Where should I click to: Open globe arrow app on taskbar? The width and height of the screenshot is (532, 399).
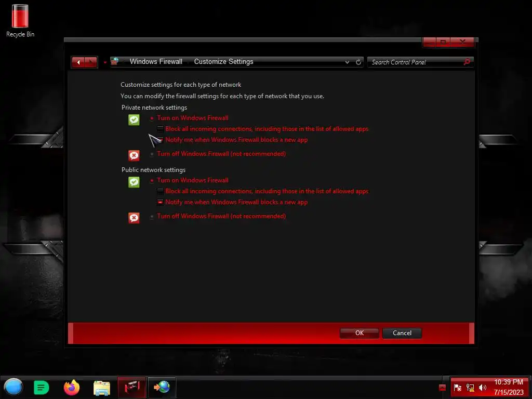click(162, 387)
